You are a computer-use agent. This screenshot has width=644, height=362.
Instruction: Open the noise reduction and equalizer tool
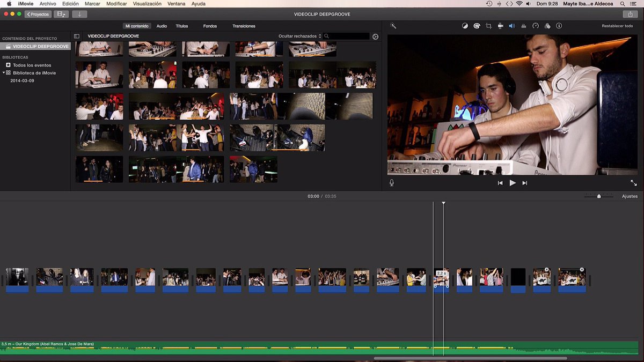coord(523,26)
